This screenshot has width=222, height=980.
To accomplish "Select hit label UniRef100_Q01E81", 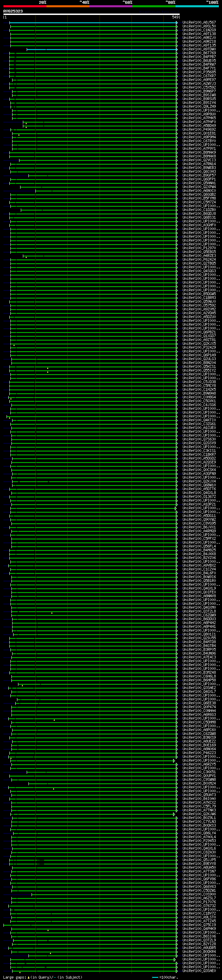I will 199,133.
